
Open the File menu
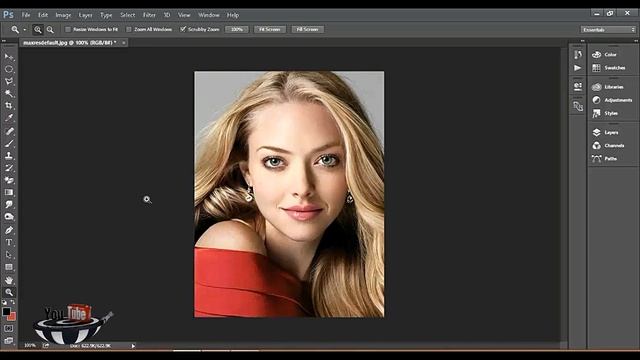click(x=26, y=15)
